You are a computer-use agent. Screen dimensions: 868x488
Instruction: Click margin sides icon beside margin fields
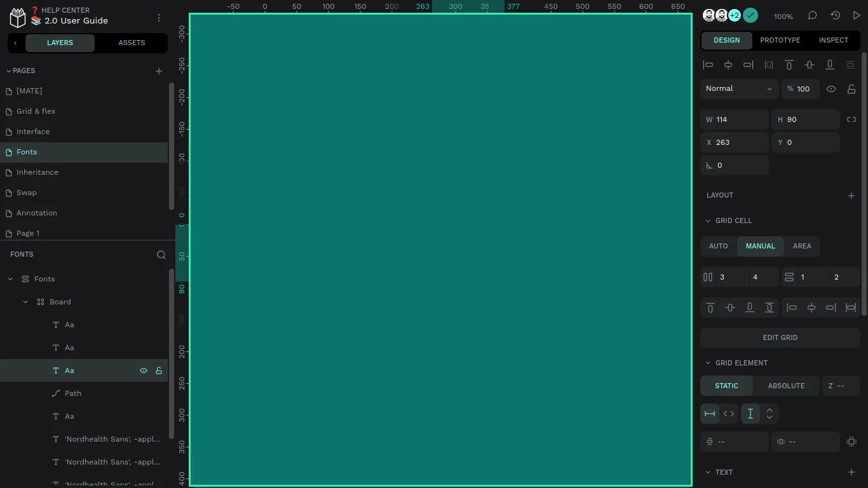click(851, 442)
